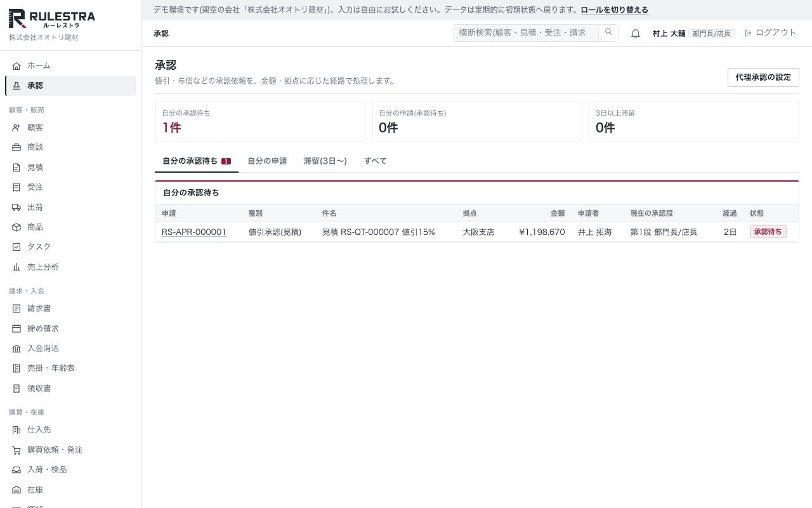The height and width of the screenshot is (508, 812).
Task: Open notifications bell
Action: click(x=636, y=33)
